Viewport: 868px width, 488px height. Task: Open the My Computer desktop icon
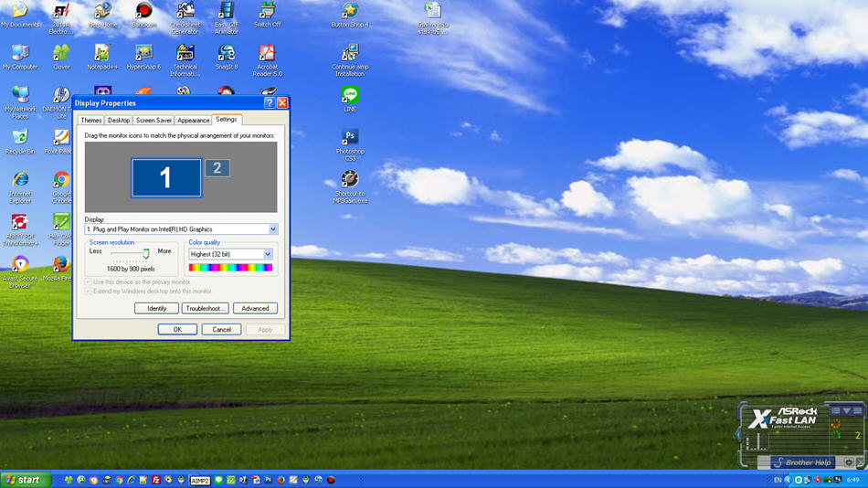(20, 57)
